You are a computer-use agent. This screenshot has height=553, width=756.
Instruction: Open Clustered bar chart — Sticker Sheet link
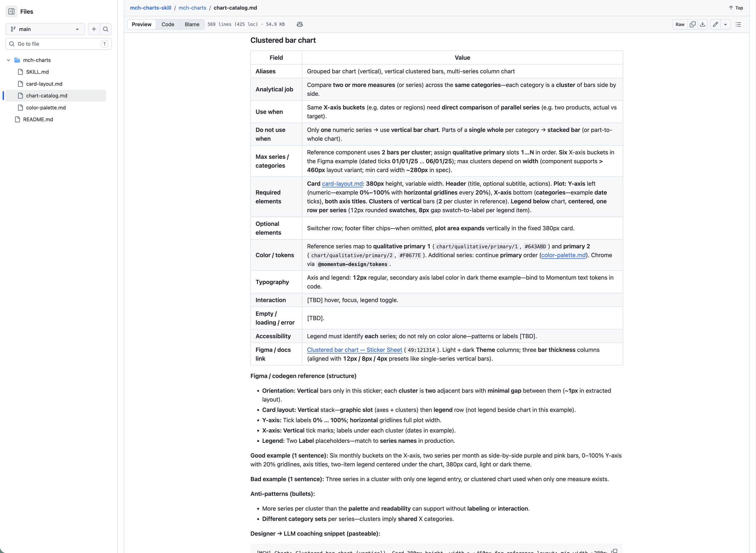(x=354, y=350)
